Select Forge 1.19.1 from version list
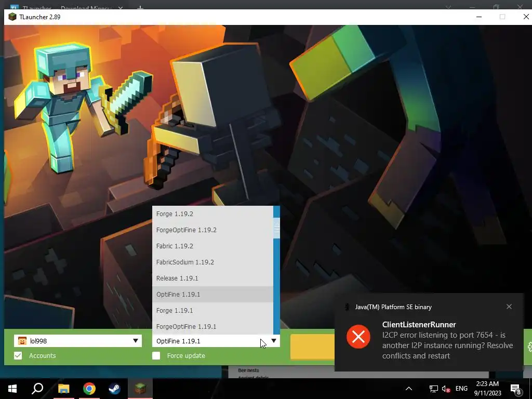Viewport: 532px width, 399px height. 212,311
